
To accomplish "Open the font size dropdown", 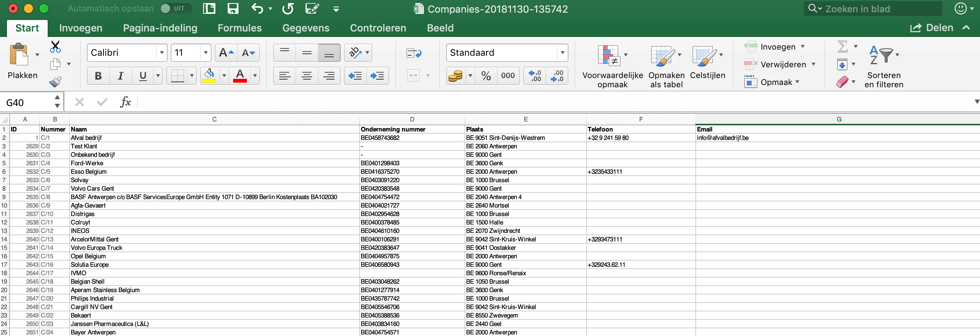I will pyautogui.click(x=206, y=53).
